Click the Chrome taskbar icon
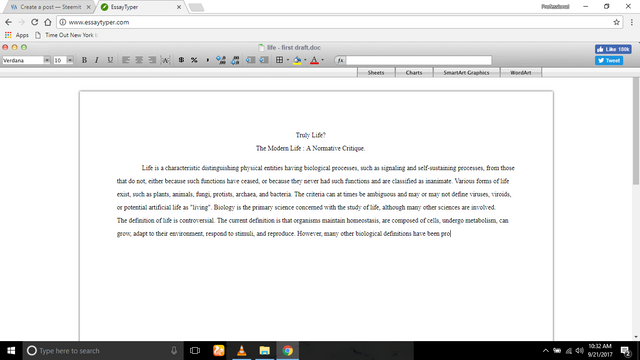This screenshot has width=640, height=360. point(288,351)
